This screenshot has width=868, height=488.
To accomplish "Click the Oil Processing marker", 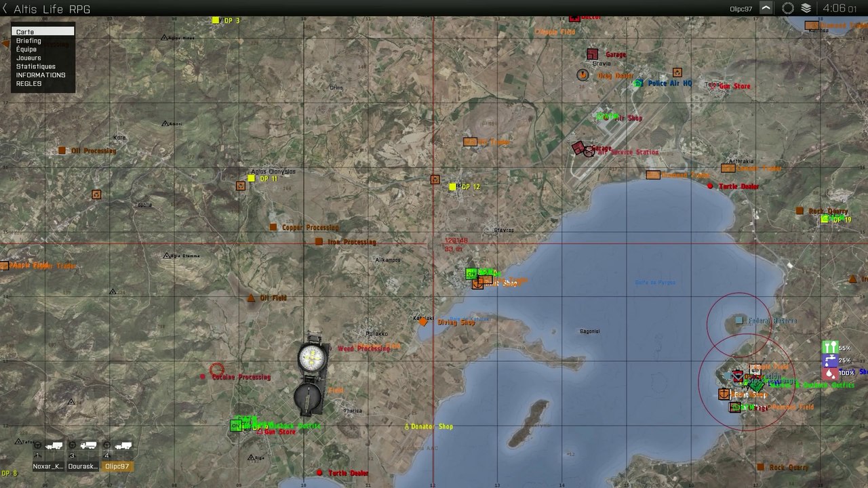I will pos(62,150).
